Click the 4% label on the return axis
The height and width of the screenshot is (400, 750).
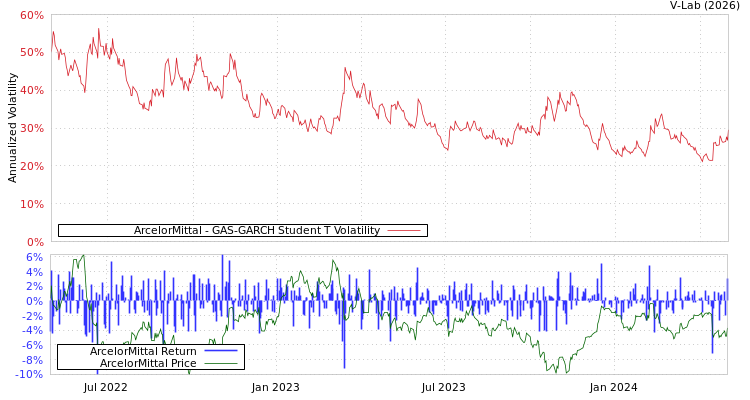(34, 272)
